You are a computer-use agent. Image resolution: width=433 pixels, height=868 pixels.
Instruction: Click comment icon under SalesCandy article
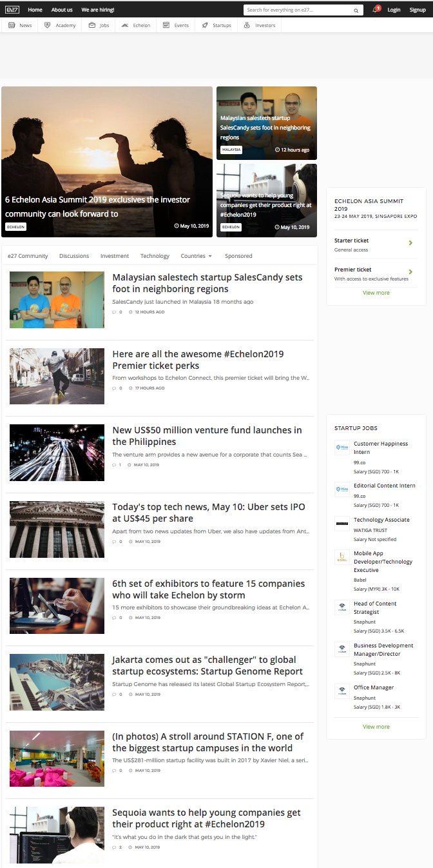tap(114, 312)
